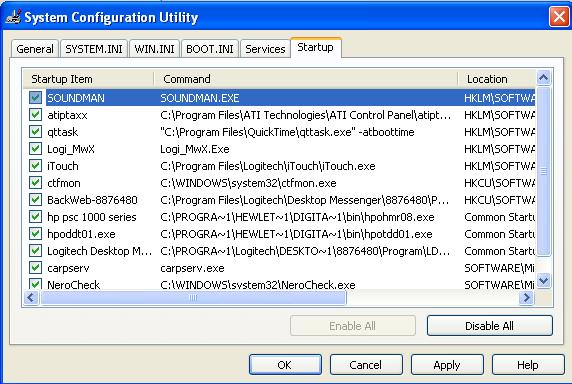Viewport: 572px width, 384px height.
Task: Select the iTouch.exe command path
Action: (x=268, y=166)
